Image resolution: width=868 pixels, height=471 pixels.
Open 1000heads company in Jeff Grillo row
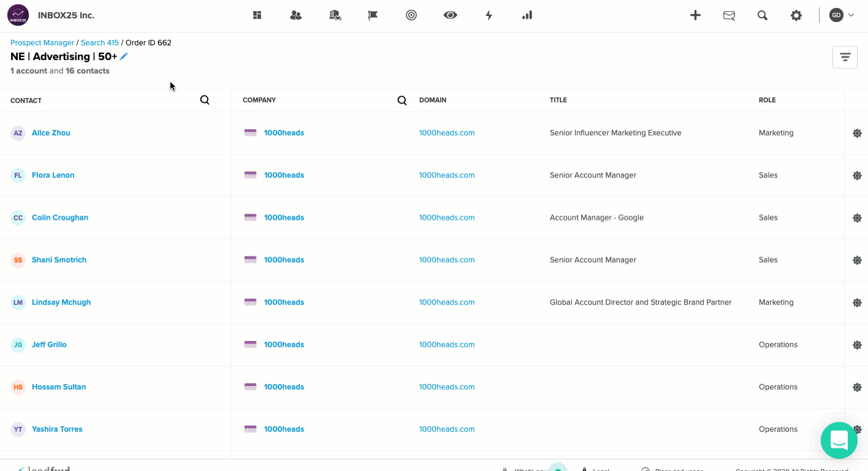pyautogui.click(x=284, y=344)
